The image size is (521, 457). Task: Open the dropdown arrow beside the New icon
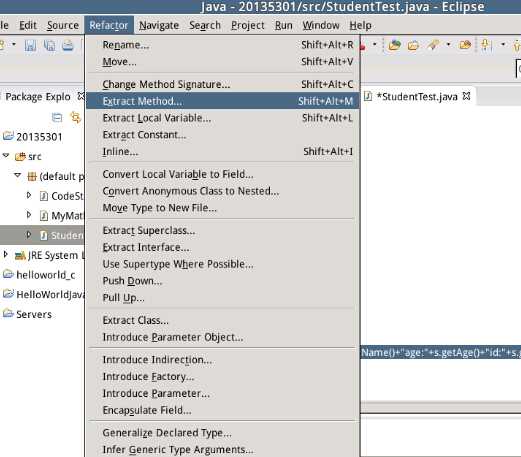(14, 44)
